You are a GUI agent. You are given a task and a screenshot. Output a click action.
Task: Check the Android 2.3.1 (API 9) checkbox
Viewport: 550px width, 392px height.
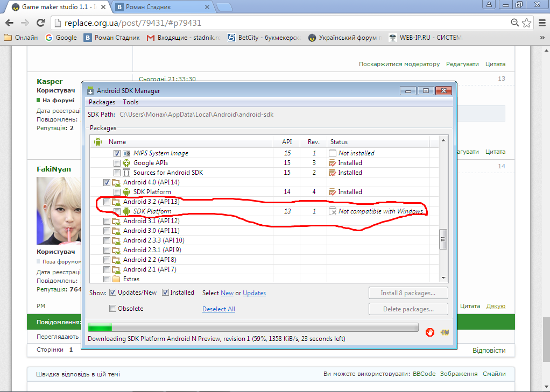(107, 251)
